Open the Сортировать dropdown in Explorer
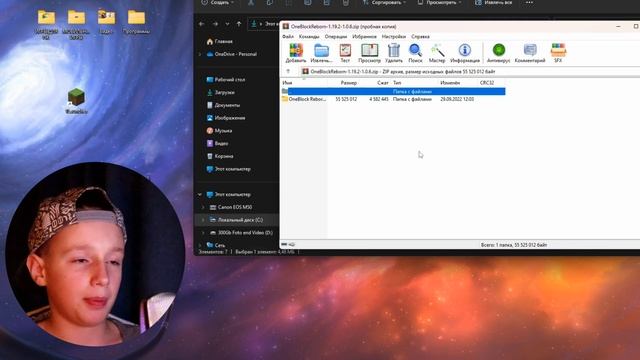This screenshot has width=640, height=360. [384, 2]
